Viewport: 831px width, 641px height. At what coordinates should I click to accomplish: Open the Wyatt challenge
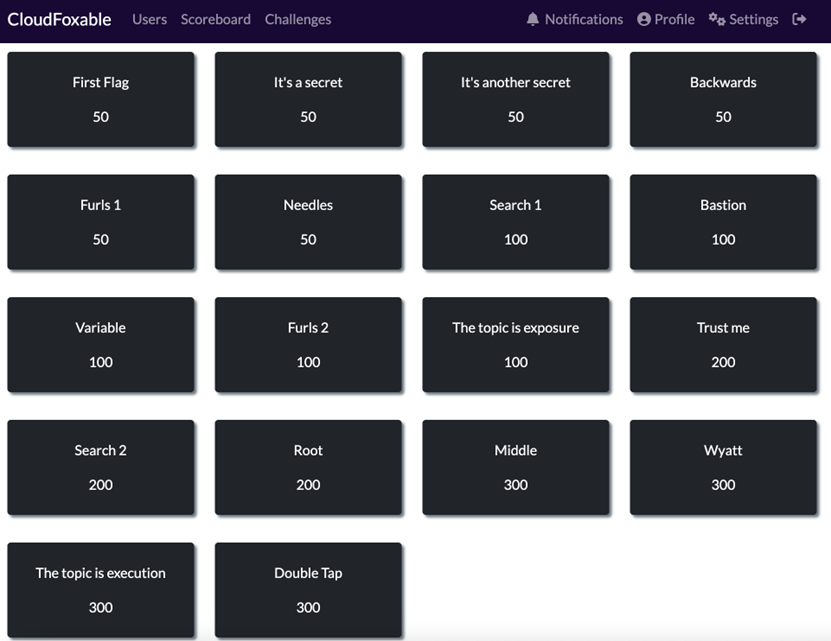(x=723, y=467)
